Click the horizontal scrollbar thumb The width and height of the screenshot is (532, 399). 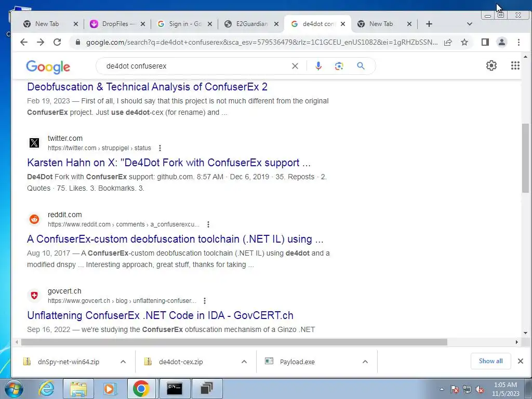[234, 342]
